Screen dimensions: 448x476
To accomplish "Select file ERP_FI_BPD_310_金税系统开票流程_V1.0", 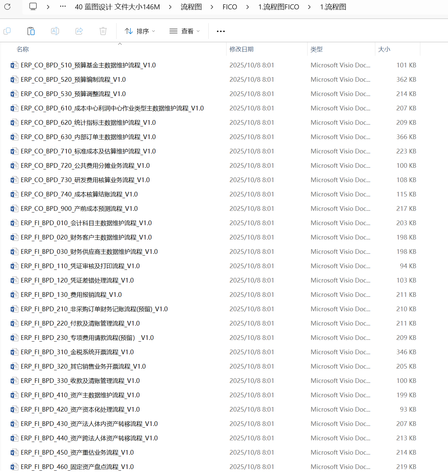I will (x=77, y=352).
